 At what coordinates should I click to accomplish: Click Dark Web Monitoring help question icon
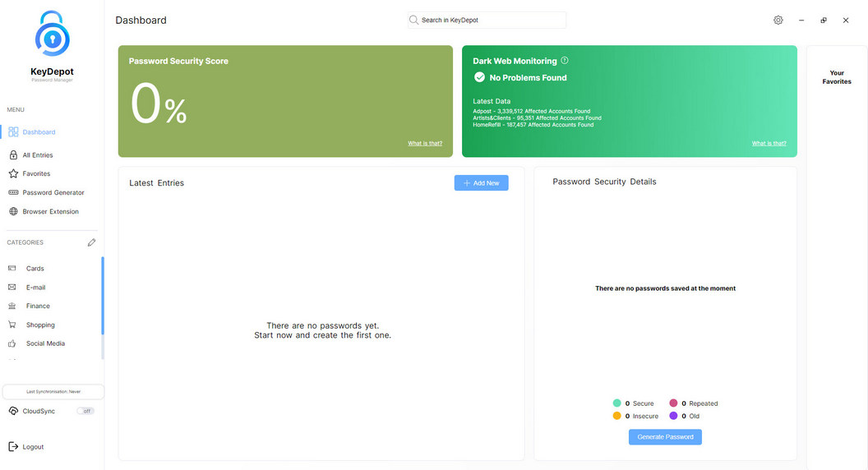[x=565, y=60]
